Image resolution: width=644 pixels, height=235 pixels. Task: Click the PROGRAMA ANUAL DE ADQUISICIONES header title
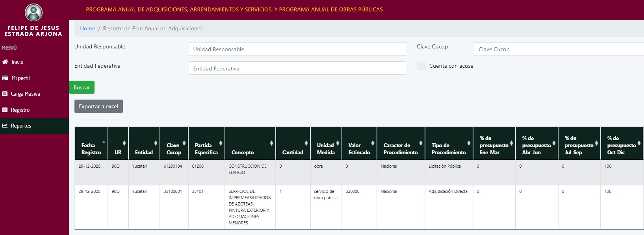[x=234, y=9]
